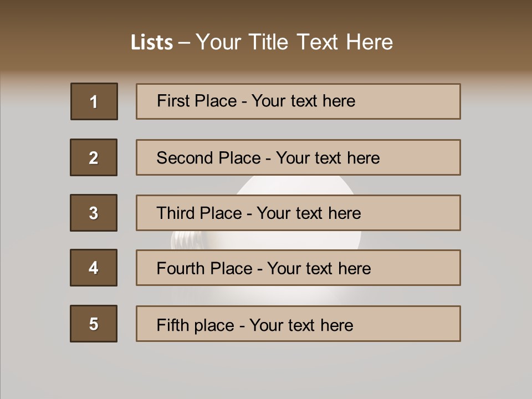Click the Third Place text bar
The width and height of the screenshot is (532, 399).
coord(298,213)
